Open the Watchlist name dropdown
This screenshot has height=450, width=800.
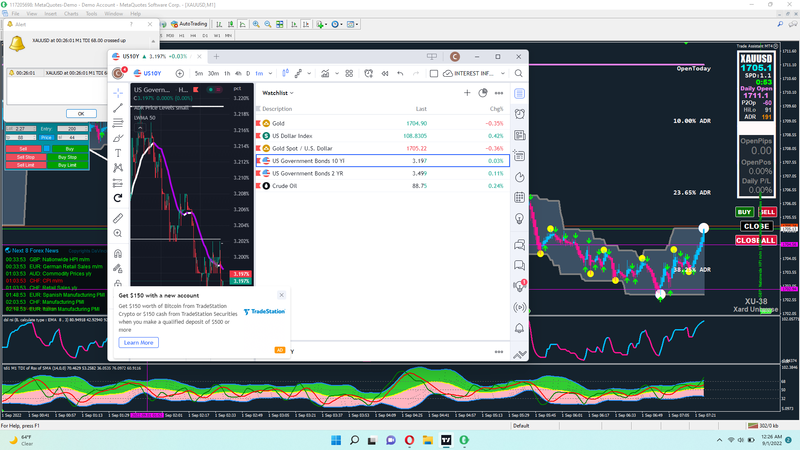[x=278, y=93]
